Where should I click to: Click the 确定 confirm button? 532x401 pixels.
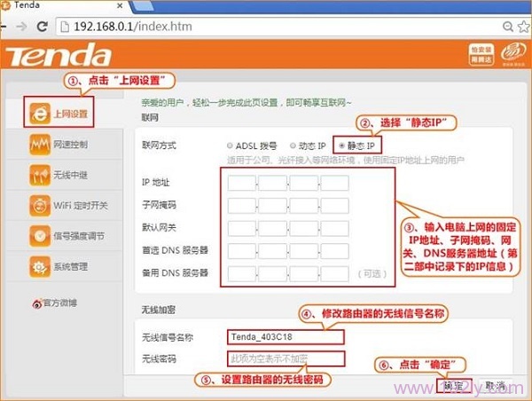coord(452,386)
